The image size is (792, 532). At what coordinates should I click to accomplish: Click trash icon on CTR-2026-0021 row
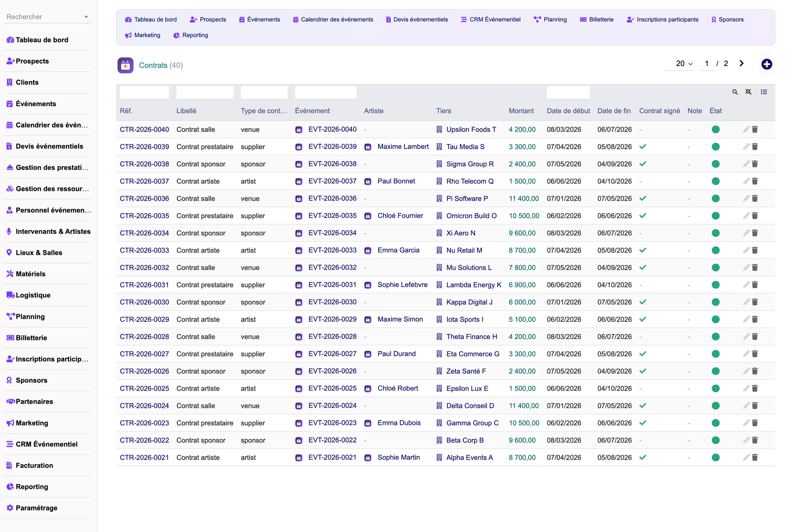point(755,458)
